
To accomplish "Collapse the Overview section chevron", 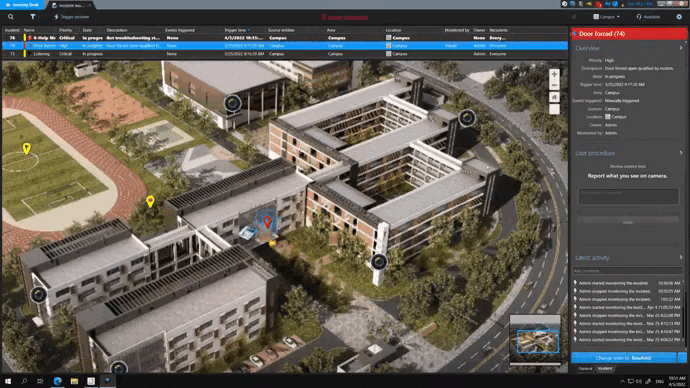I will (681, 48).
